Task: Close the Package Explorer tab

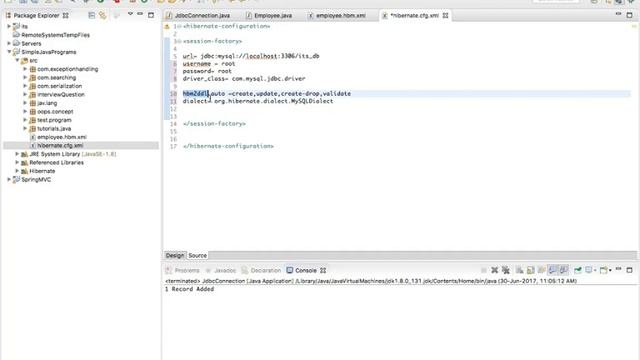Action: tap(65, 16)
